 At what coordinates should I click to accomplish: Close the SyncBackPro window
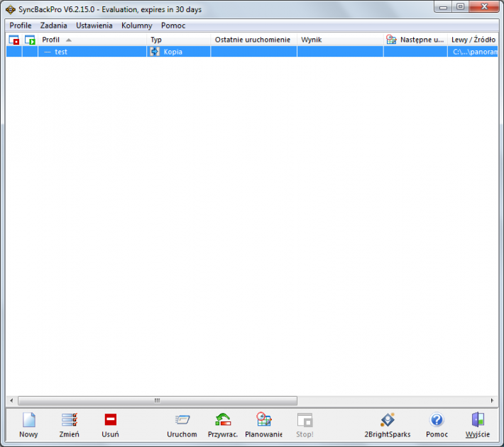click(x=484, y=7)
